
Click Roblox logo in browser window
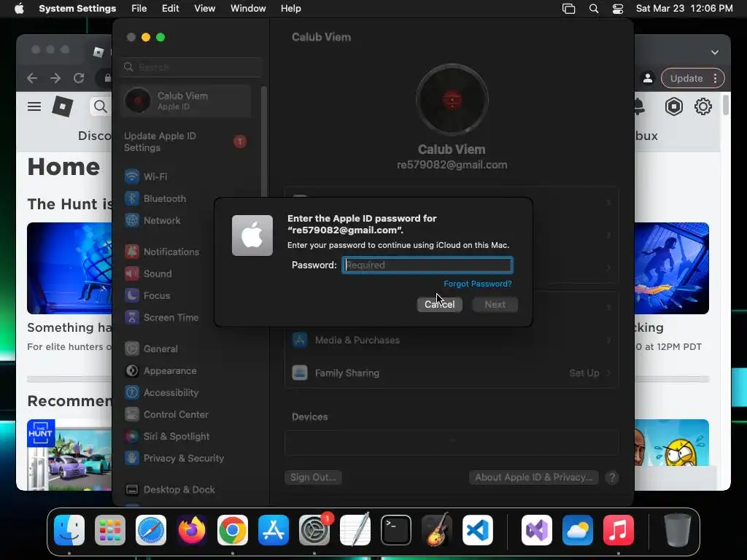click(63, 106)
